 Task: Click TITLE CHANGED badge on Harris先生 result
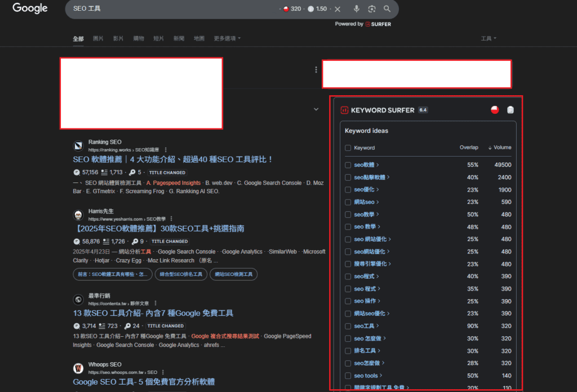click(170, 242)
